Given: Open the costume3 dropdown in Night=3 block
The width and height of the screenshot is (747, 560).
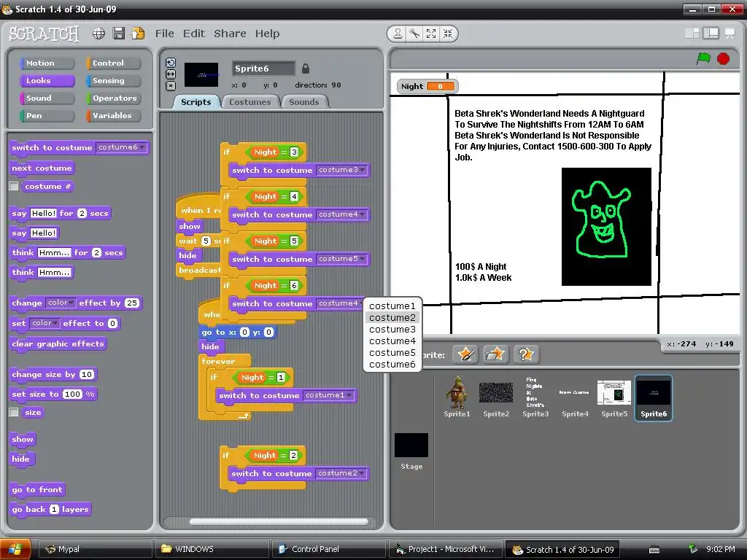Looking at the screenshot, I should pos(341,169).
